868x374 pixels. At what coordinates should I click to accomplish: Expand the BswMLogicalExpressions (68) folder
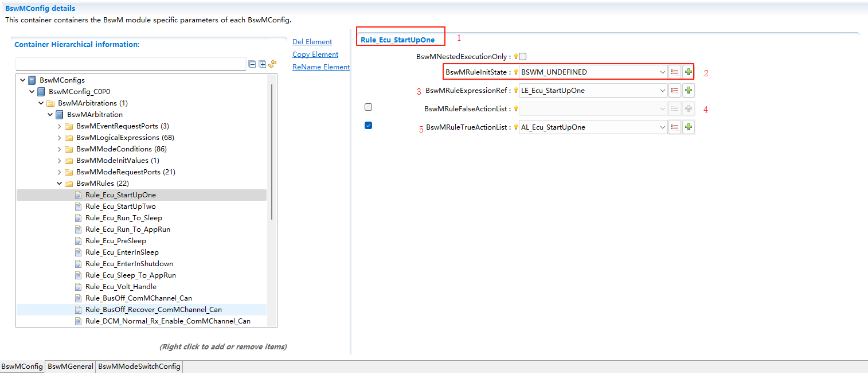click(x=60, y=138)
